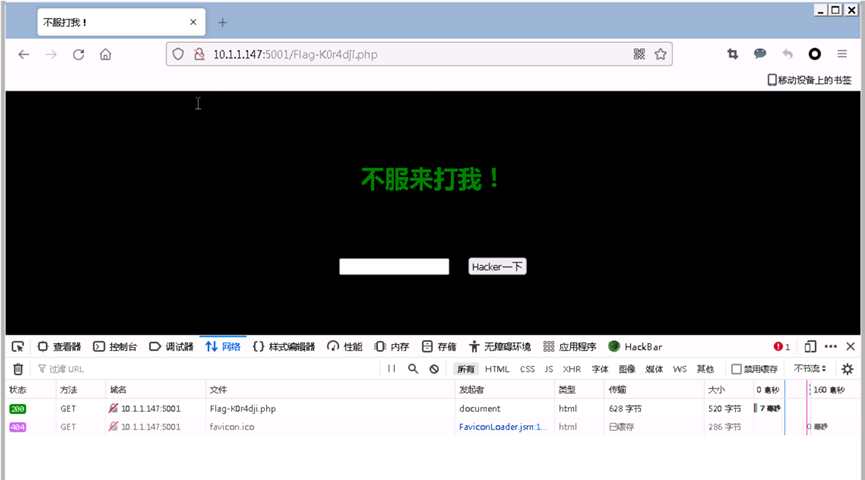The height and width of the screenshot is (480, 865).
Task: Open the Firefox hamburger menu
Action: coord(842,54)
